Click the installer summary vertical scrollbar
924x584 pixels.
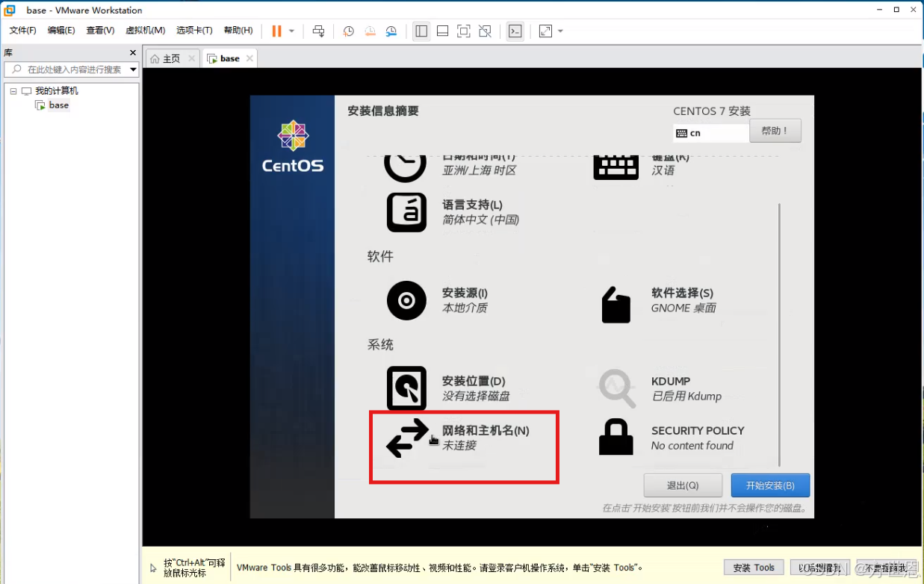(779, 334)
